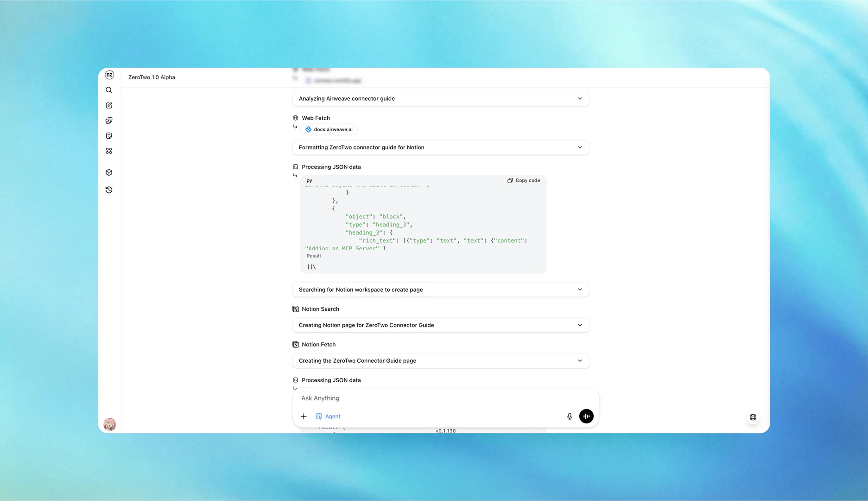Toggle the Agent mode button
The width and height of the screenshot is (868, 501).
click(328, 416)
